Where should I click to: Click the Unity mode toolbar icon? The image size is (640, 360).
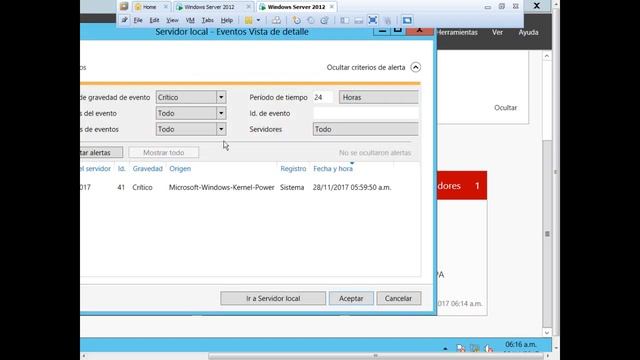pos(387,20)
